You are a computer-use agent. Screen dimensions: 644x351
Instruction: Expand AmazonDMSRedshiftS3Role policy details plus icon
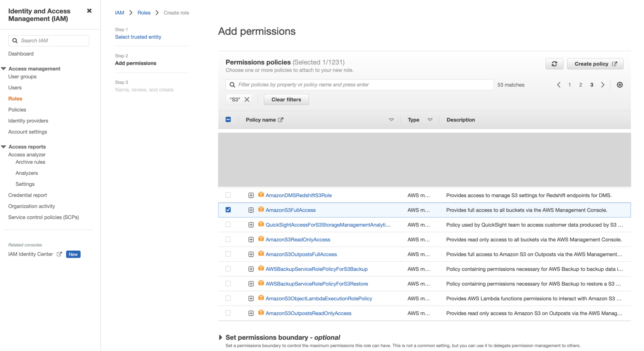point(251,195)
